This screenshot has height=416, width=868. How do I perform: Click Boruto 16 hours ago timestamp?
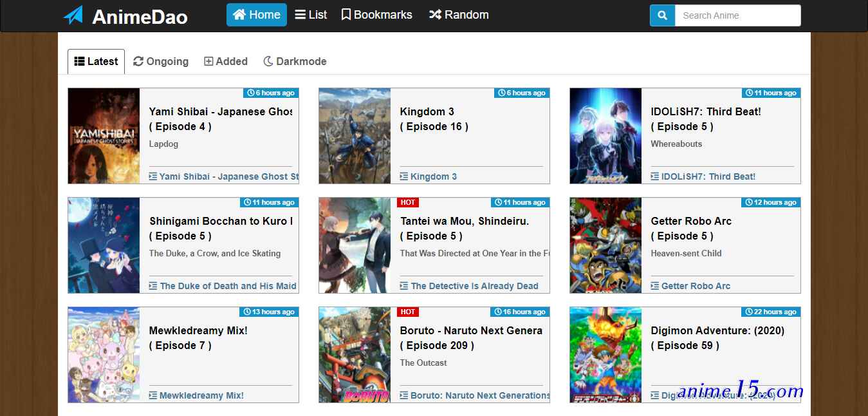pyautogui.click(x=521, y=312)
